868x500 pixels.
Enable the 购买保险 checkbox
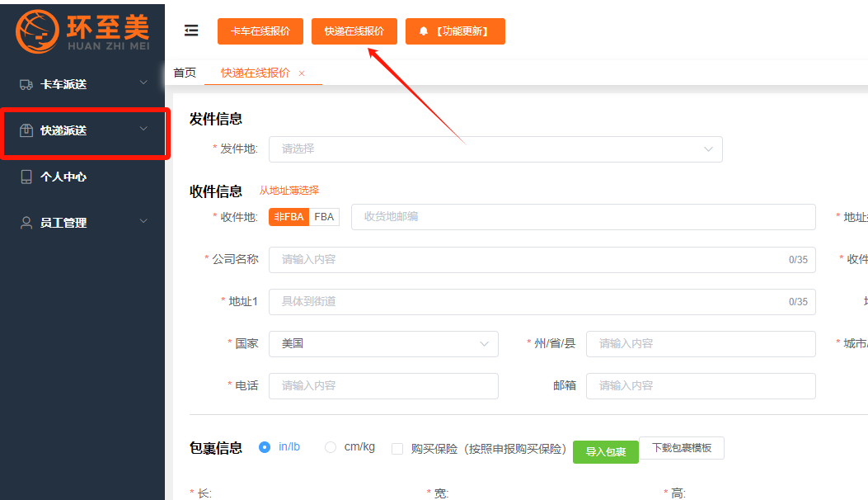click(x=397, y=449)
